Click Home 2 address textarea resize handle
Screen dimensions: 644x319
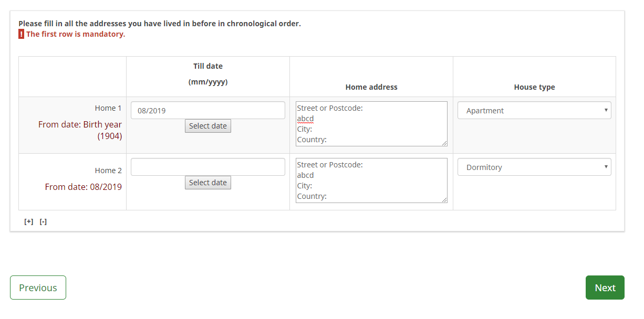click(444, 200)
